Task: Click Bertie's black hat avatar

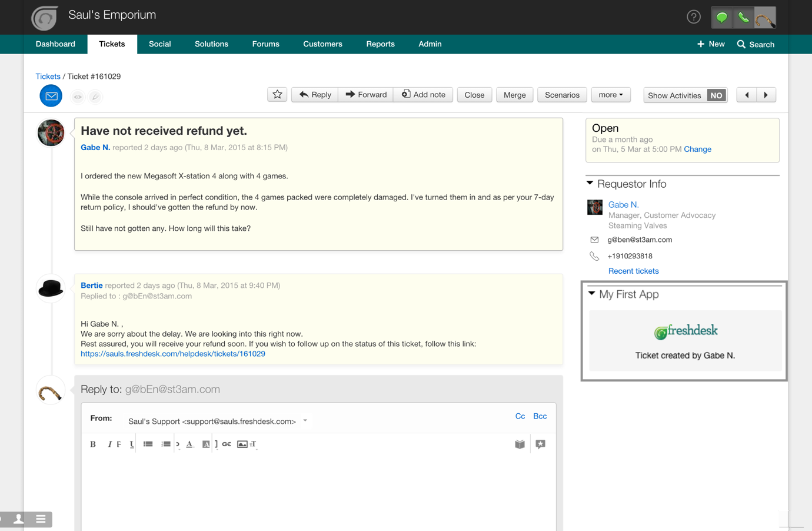Action: tap(51, 288)
